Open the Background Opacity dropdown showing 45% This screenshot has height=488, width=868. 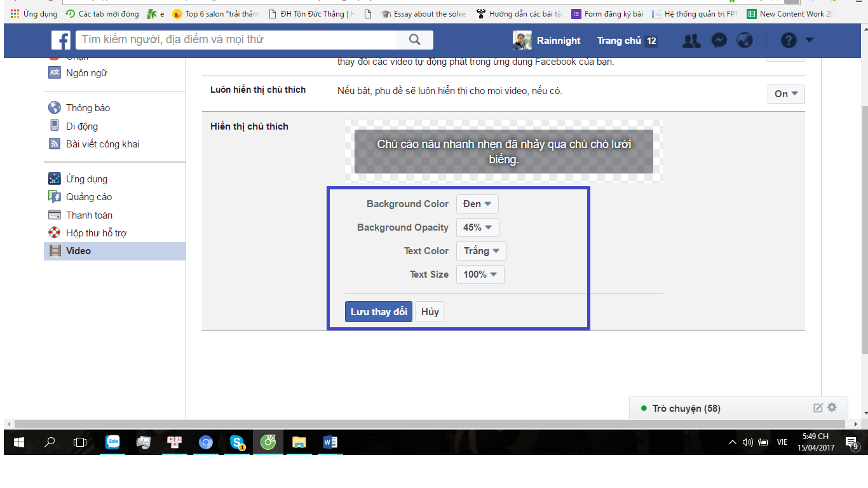pyautogui.click(x=478, y=227)
